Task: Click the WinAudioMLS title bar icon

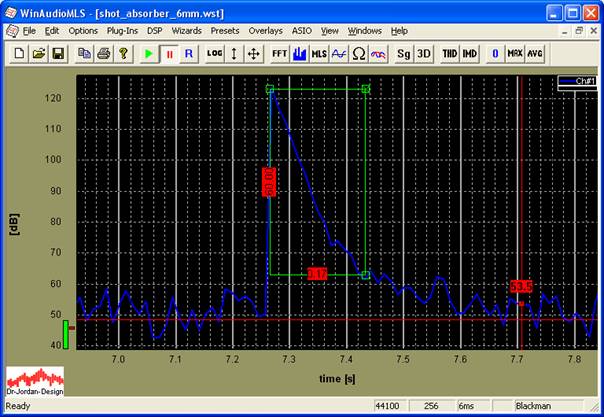Action: (x=10, y=13)
